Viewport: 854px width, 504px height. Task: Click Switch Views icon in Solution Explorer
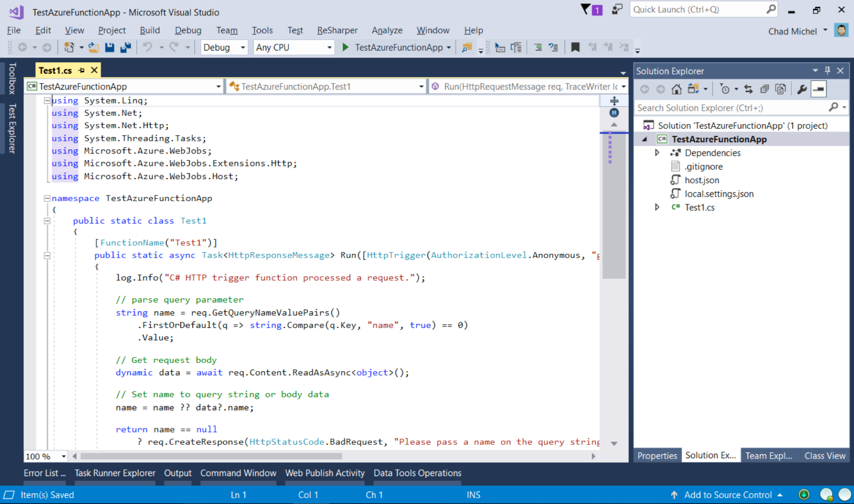[x=693, y=89]
